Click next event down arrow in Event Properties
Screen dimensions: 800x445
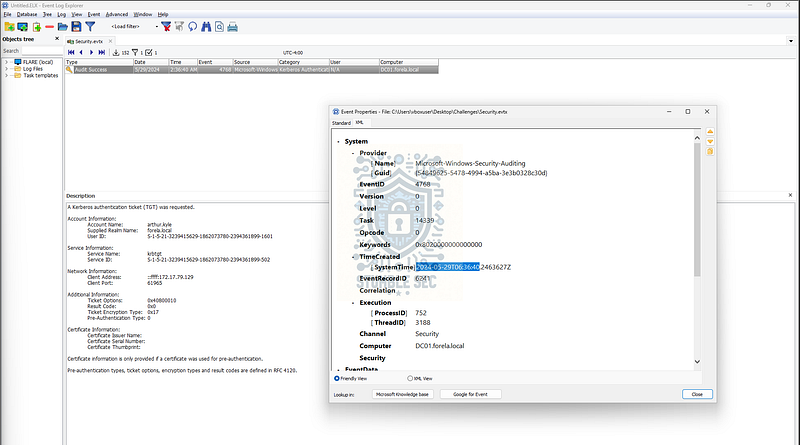[710, 141]
